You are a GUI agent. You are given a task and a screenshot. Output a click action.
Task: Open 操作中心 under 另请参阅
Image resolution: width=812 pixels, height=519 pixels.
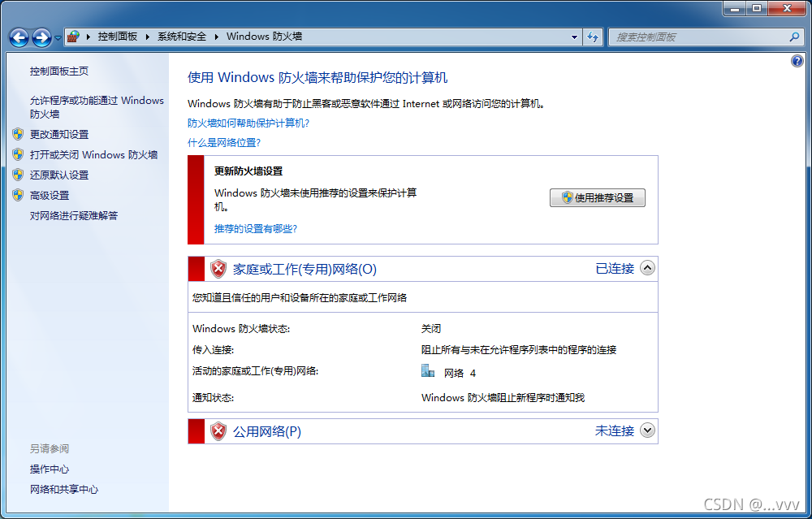[x=50, y=469]
